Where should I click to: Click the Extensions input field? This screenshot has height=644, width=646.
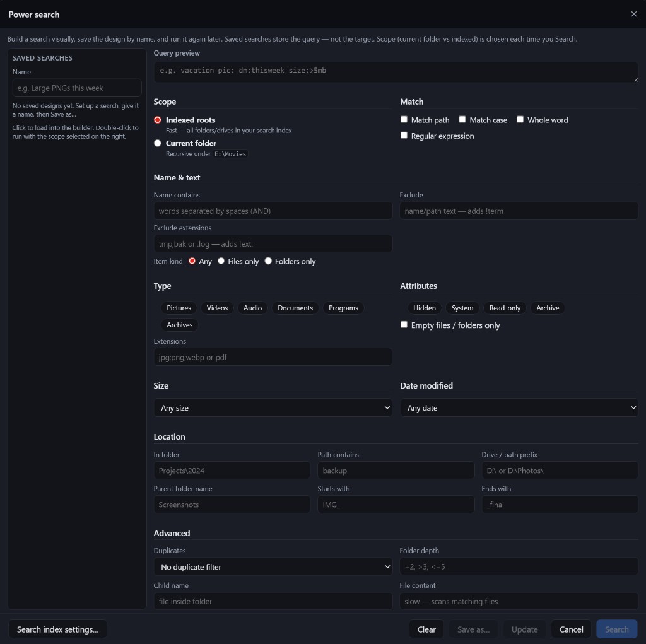[273, 357]
